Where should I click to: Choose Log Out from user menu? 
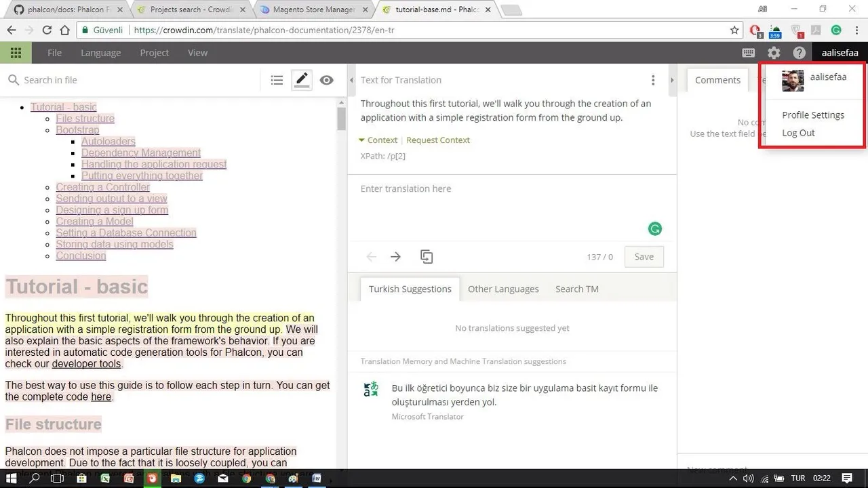(798, 133)
